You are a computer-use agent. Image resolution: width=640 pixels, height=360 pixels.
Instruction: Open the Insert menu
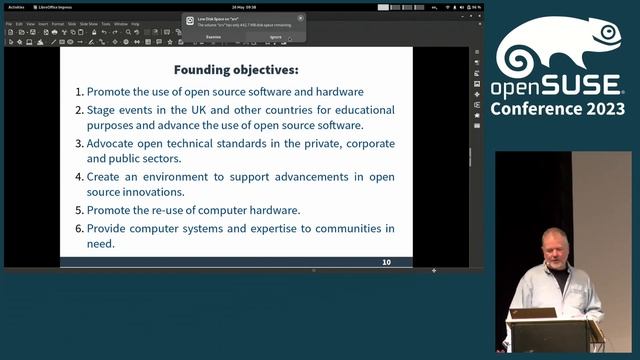click(43, 24)
